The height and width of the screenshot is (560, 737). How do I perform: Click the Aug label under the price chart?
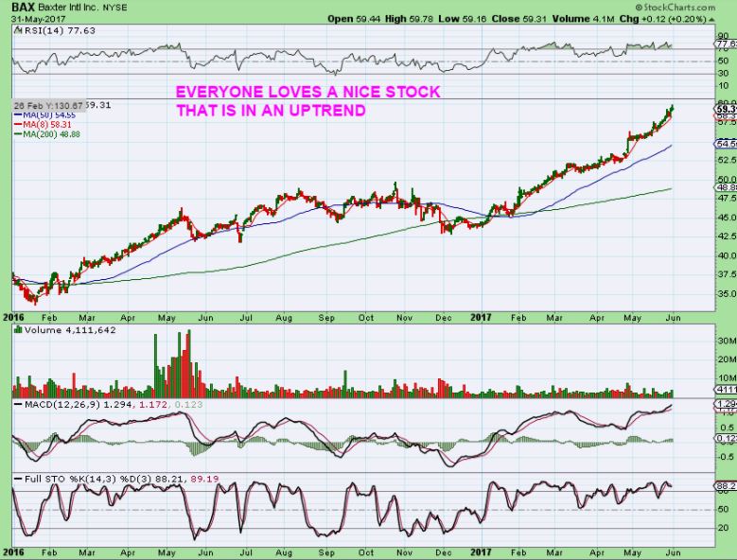[284, 318]
